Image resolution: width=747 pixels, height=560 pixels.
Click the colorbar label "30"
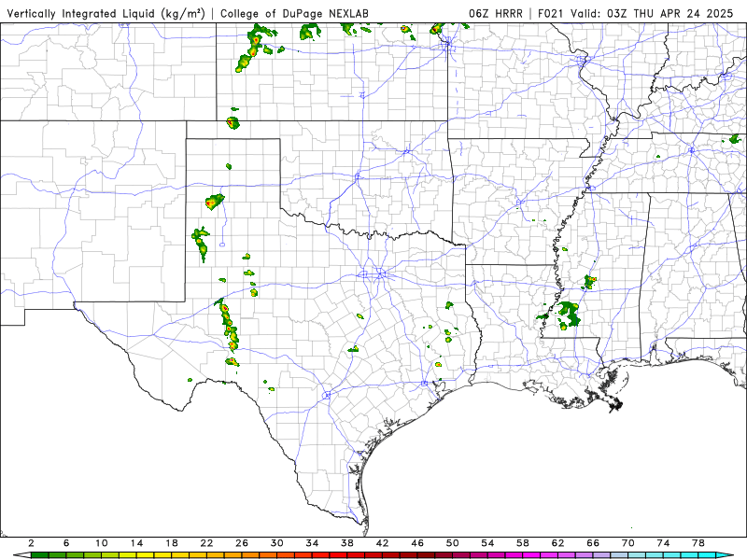pos(277,543)
